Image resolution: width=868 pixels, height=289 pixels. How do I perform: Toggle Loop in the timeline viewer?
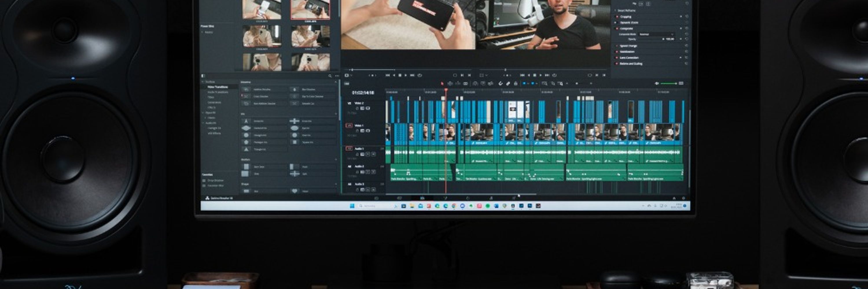pyautogui.click(x=555, y=75)
